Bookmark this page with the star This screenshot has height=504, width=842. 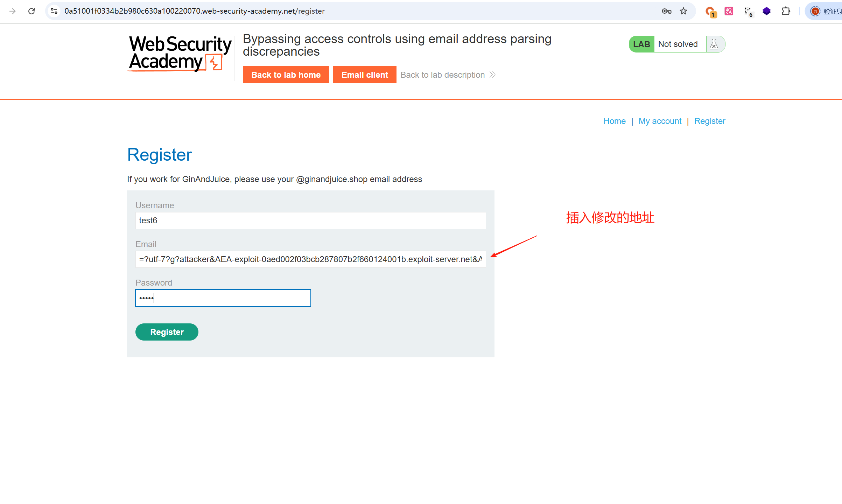click(683, 11)
